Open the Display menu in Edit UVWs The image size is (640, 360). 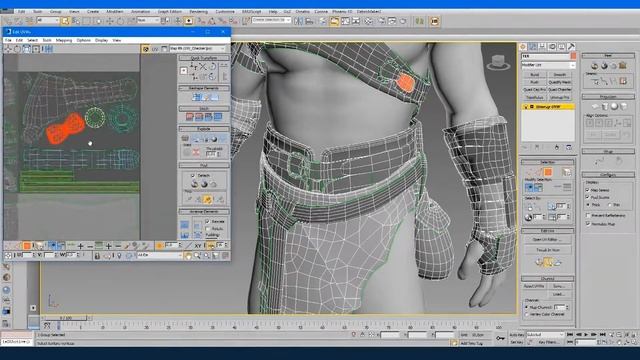coord(101,40)
